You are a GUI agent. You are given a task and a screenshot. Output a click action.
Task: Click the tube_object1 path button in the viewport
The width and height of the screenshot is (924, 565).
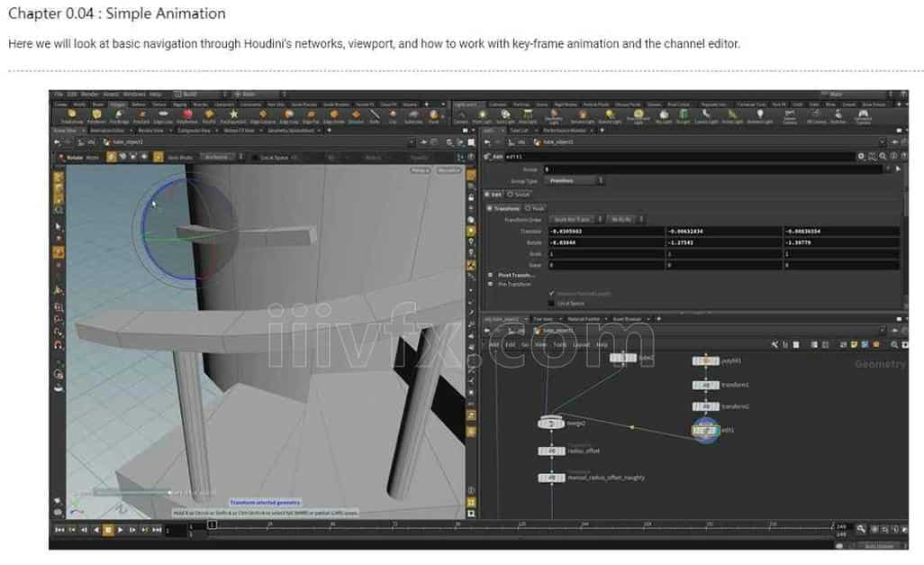[127, 142]
